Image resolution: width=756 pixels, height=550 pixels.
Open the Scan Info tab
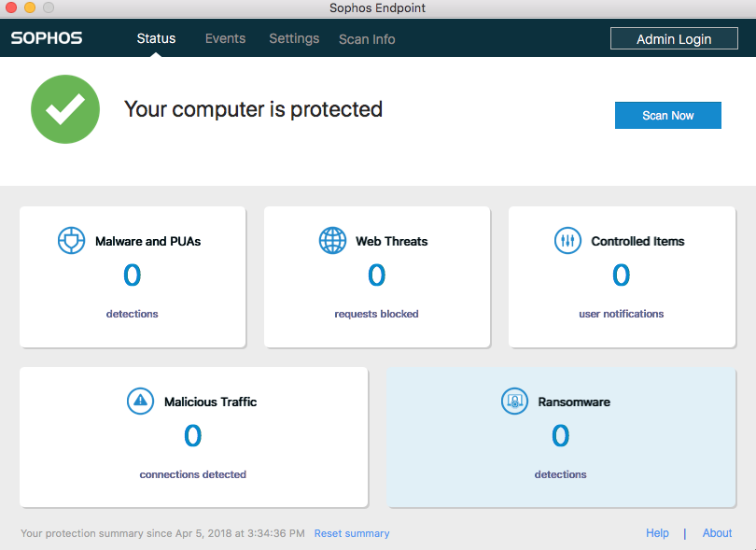point(367,39)
